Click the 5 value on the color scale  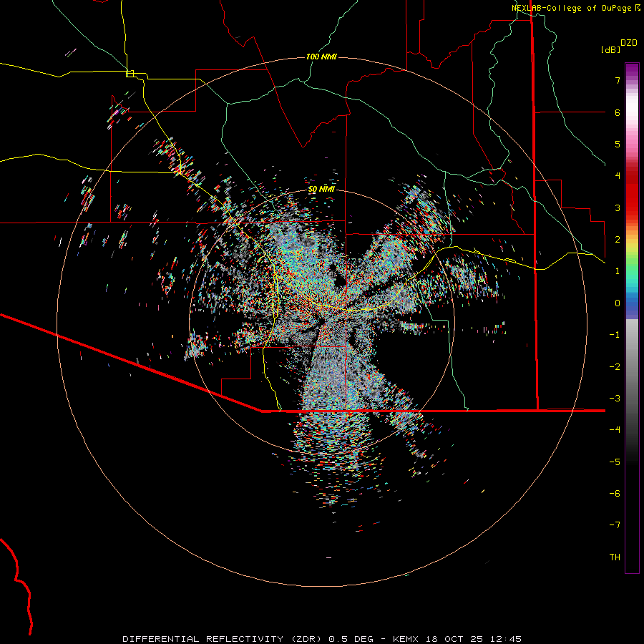[618, 144]
